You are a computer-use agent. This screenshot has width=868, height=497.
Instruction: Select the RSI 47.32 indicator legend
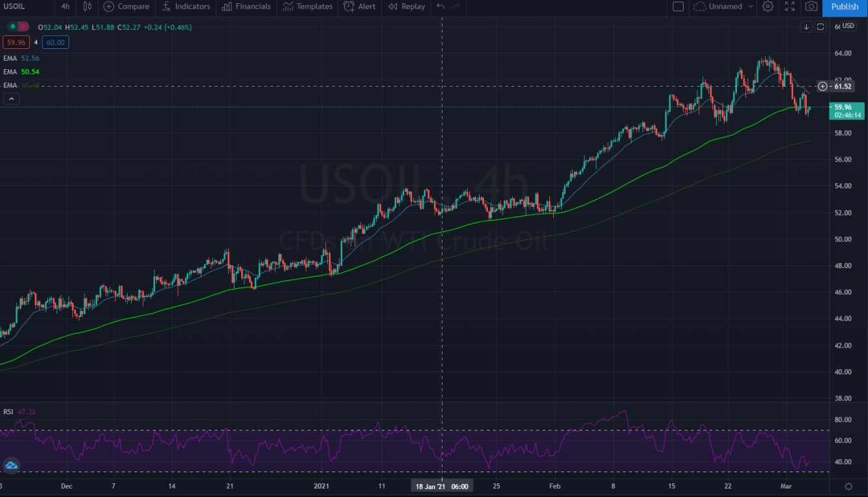click(x=20, y=412)
